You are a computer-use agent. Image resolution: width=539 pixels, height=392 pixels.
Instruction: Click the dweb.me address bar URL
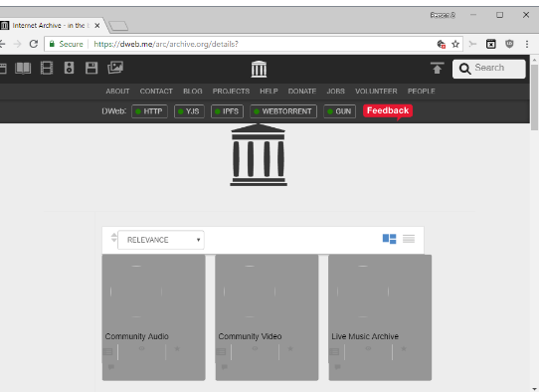pyautogui.click(x=166, y=44)
